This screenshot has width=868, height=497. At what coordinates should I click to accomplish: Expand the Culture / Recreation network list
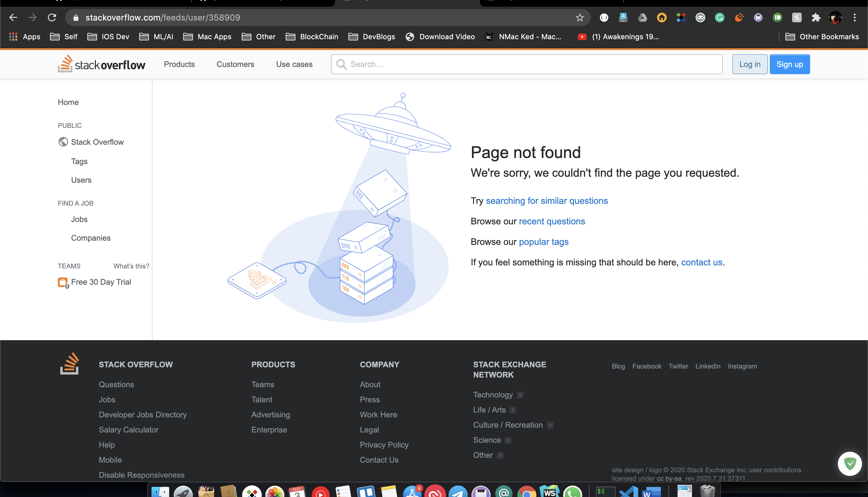pos(550,425)
